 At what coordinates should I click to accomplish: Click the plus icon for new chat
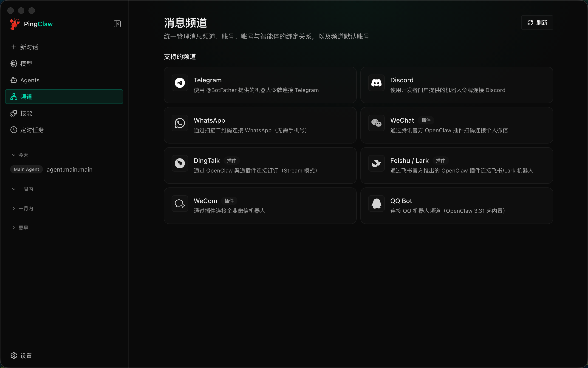pyautogui.click(x=14, y=47)
